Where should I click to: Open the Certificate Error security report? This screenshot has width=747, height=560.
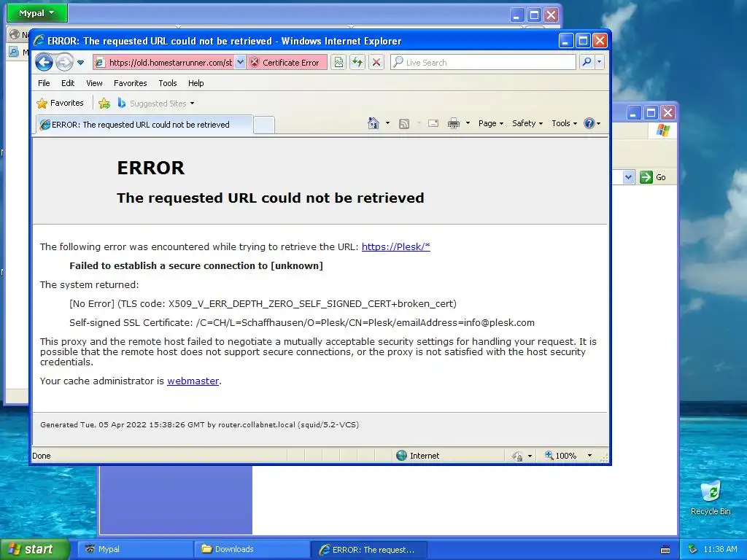[287, 63]
